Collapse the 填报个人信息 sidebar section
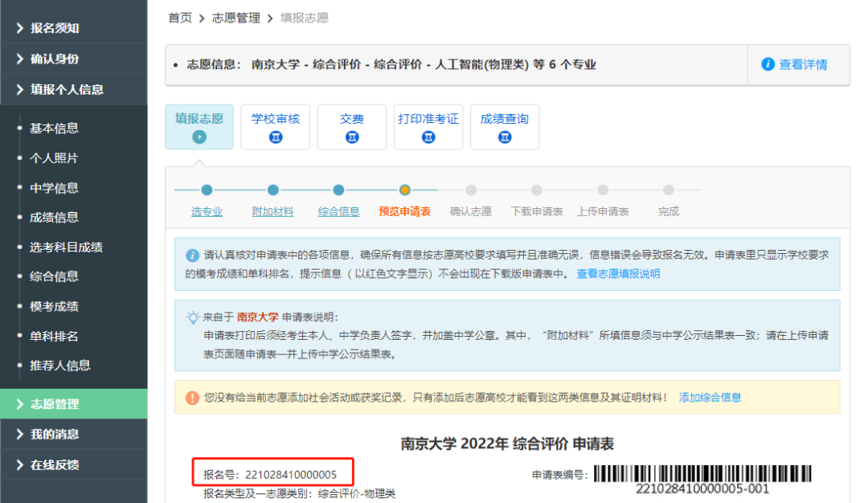868x503 pixels. click(x=67, y=89)
